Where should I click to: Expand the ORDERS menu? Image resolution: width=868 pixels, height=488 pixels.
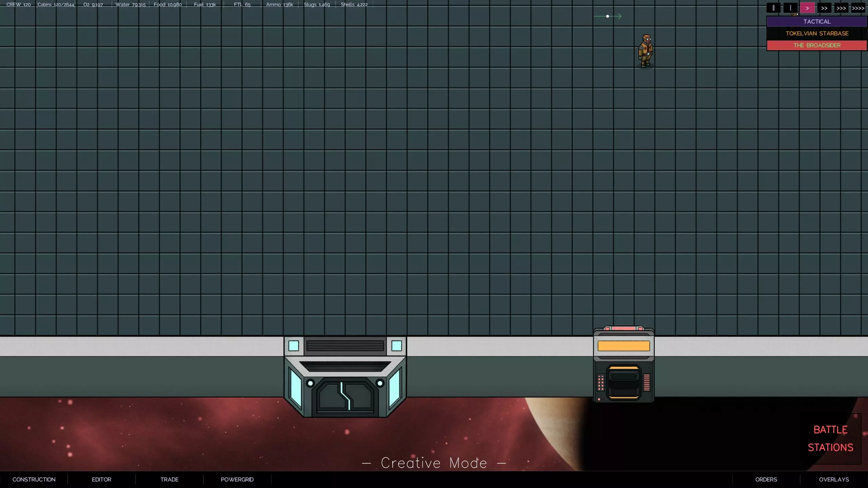(766, 480)
